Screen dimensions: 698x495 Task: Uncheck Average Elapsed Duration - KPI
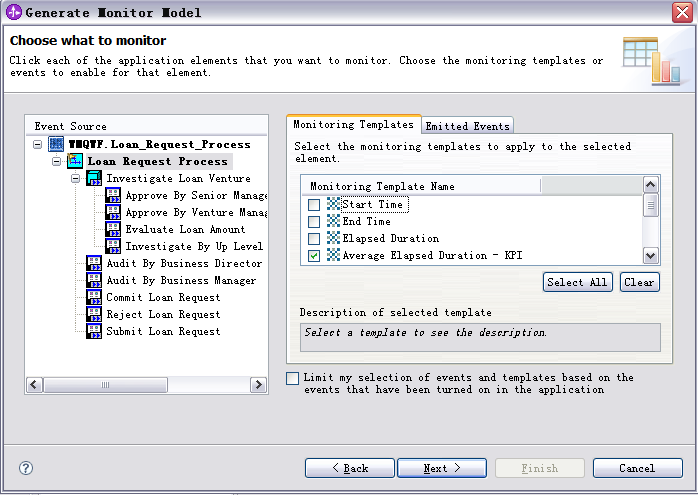click(314, 256)
